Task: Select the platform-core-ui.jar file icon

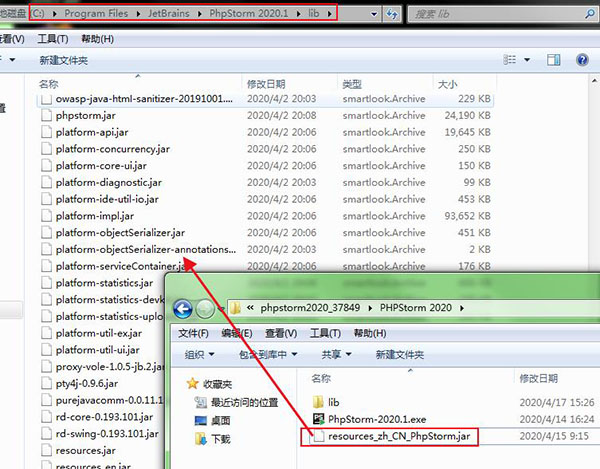Action: (x=46, y=166)
